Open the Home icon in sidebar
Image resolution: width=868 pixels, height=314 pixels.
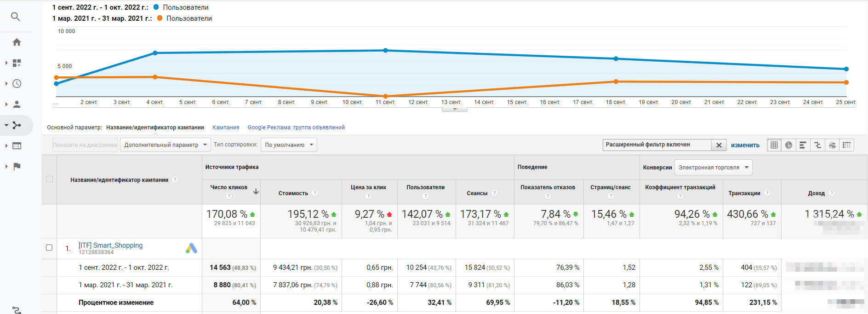(x=17, y=42)
